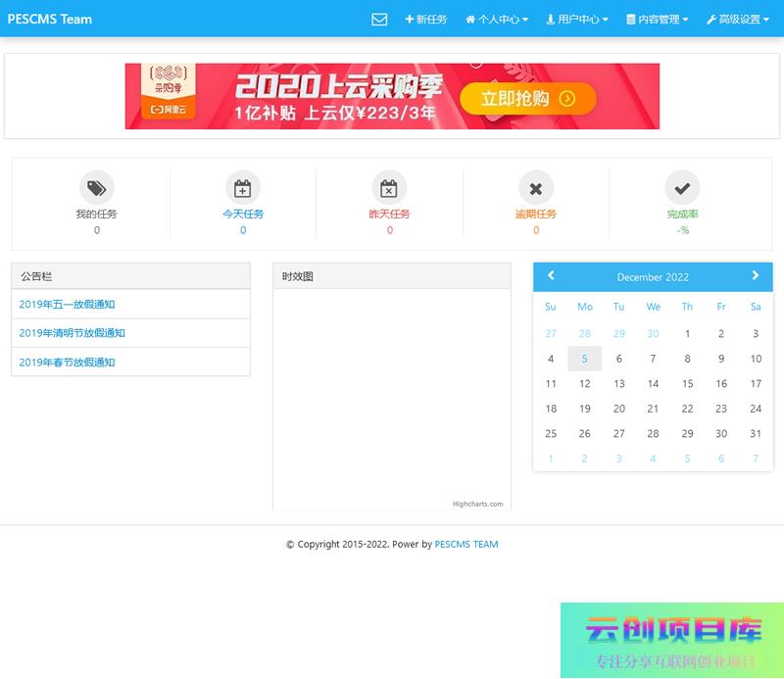Open the 2019年五一放假通知 announcement

tap(67, 305)
